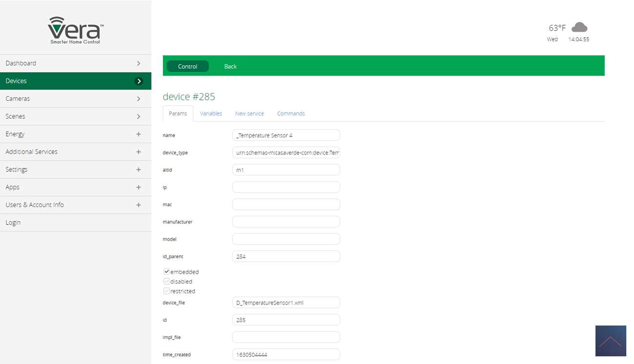
Task: Open the Login menu item
Action: [13, 223]
